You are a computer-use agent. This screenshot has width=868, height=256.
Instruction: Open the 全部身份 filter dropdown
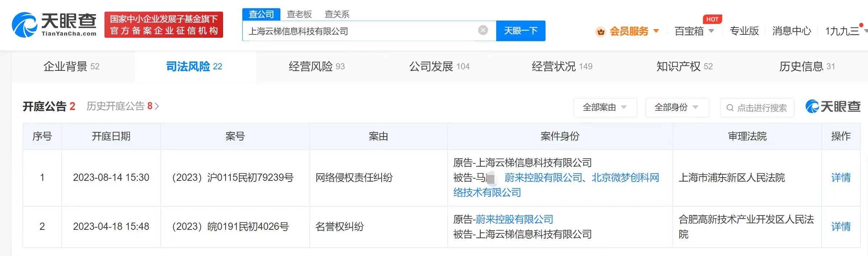coord(677,107)
